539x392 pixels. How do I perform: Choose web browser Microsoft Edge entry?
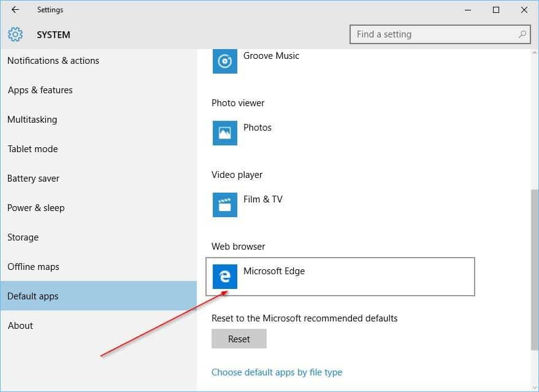(340, 277)
